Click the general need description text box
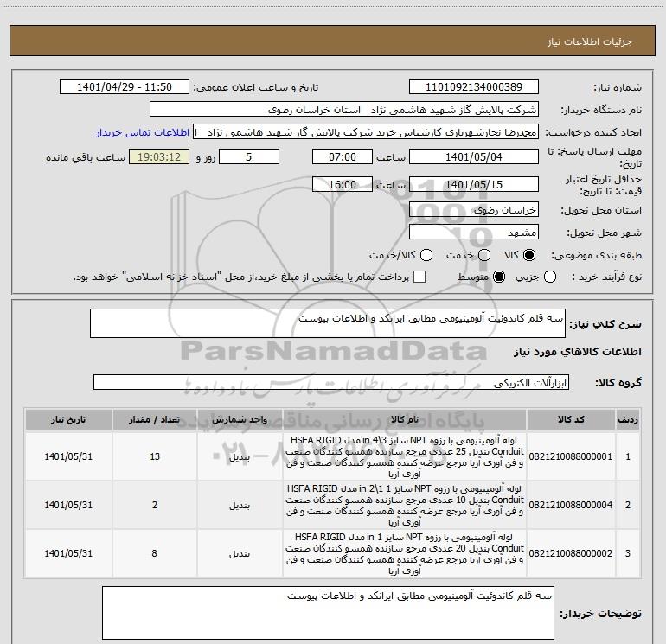 coord(328,323)
